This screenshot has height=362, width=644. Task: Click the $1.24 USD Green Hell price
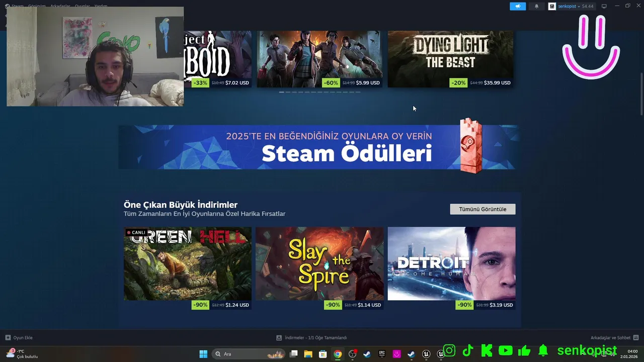point(237,305)
